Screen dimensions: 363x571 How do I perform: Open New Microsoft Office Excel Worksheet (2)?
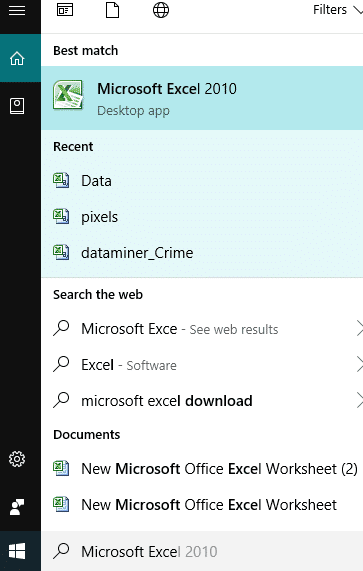(x=202, y=469)
